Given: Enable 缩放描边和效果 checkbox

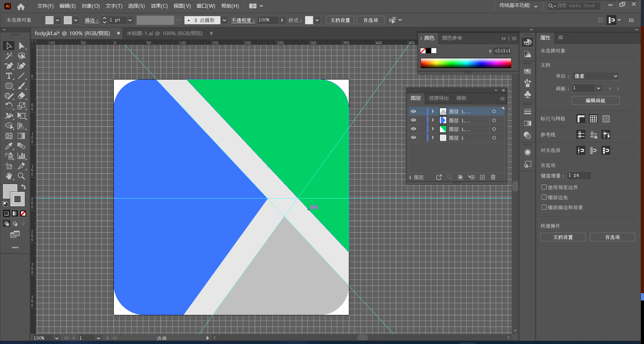Looking at the screenshot, I should (544, 207).
